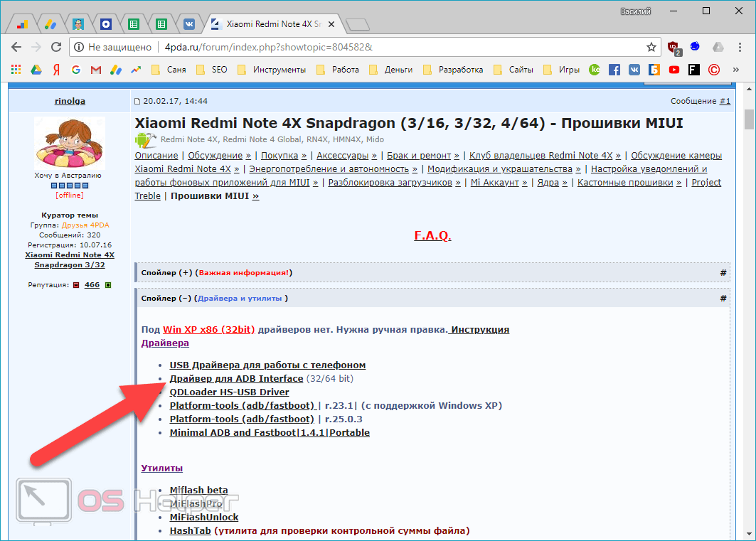Image resolution: width=756 pixels, height=541 pixels.
Task: Open the Facebook bookmark icon
Action: pyautogui.click(x=614, y=70)
